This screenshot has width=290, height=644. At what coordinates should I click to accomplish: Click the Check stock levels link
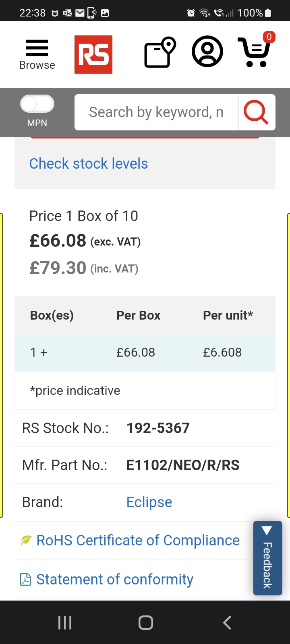[89, 164]
